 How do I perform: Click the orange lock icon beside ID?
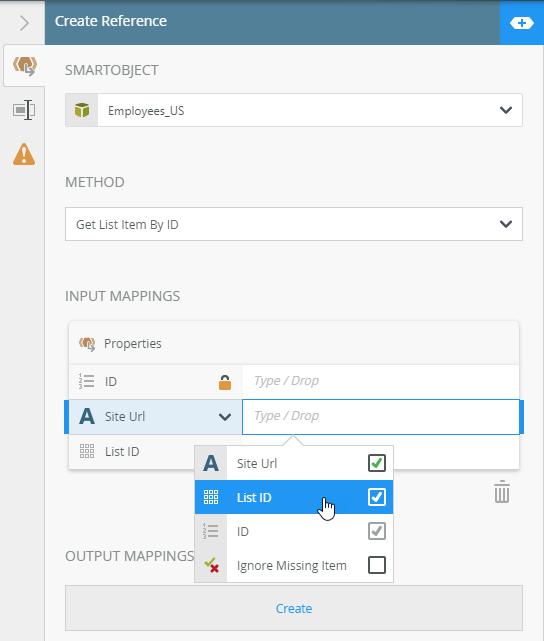pyautogui.click(x=225, y=382)
